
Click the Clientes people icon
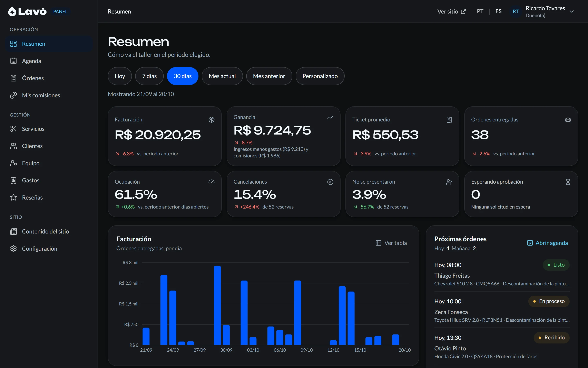pyautogui.click(x=13, y=146)
